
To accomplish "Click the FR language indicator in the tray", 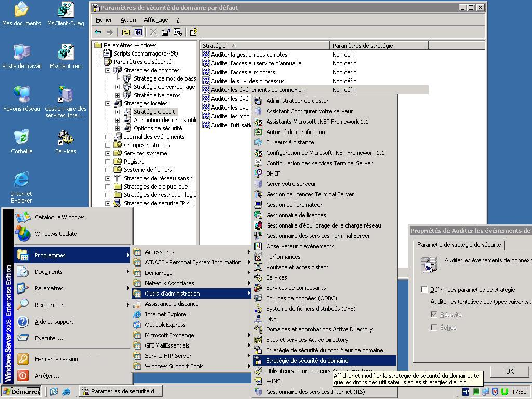I will point(465,392).
